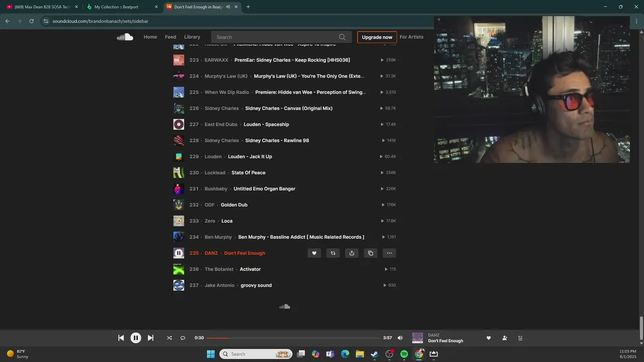Select the Golden Dub track
Screen dimensions: 644x362
click(234, 205)
